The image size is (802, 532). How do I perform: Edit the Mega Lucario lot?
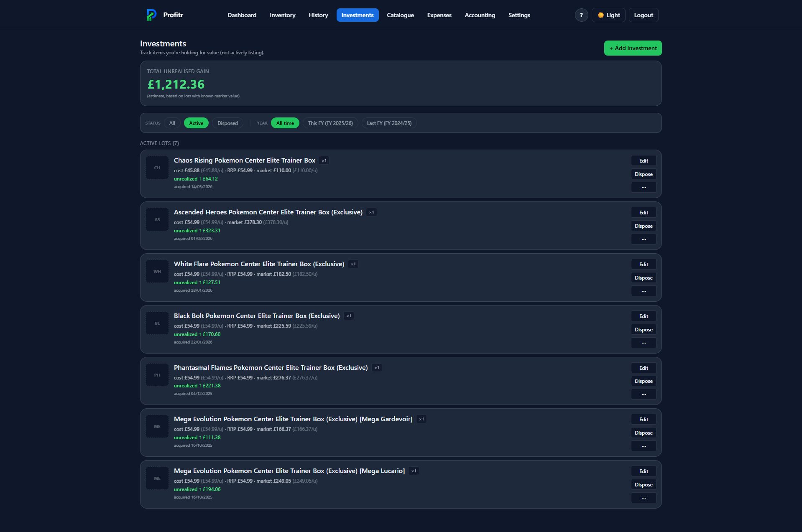644,471
